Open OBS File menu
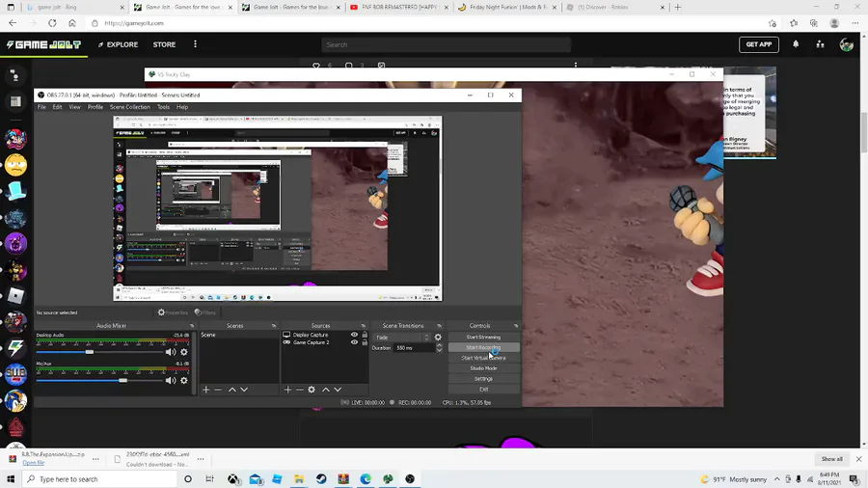This screenshot has height=488, width=868. click(41, 107)
